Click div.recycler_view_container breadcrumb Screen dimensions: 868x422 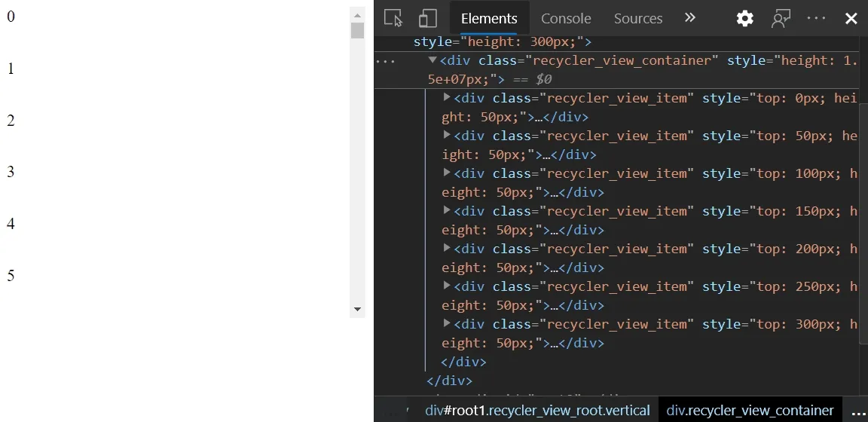[750, 411]
